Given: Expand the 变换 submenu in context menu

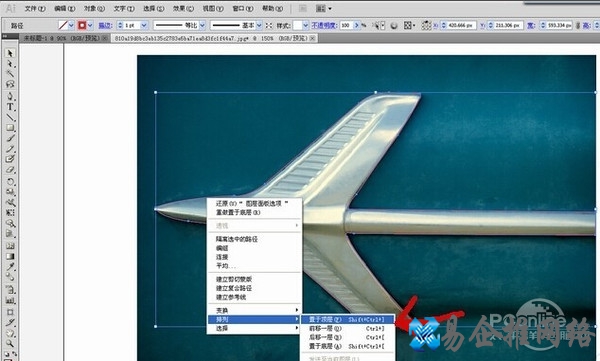Looking at the screenshot, I should 254,310.
